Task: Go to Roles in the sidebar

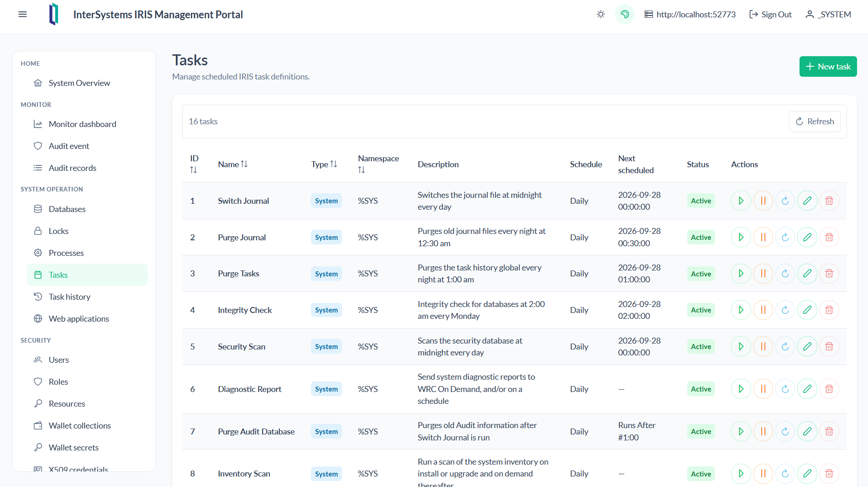Action: coord(87,381)
